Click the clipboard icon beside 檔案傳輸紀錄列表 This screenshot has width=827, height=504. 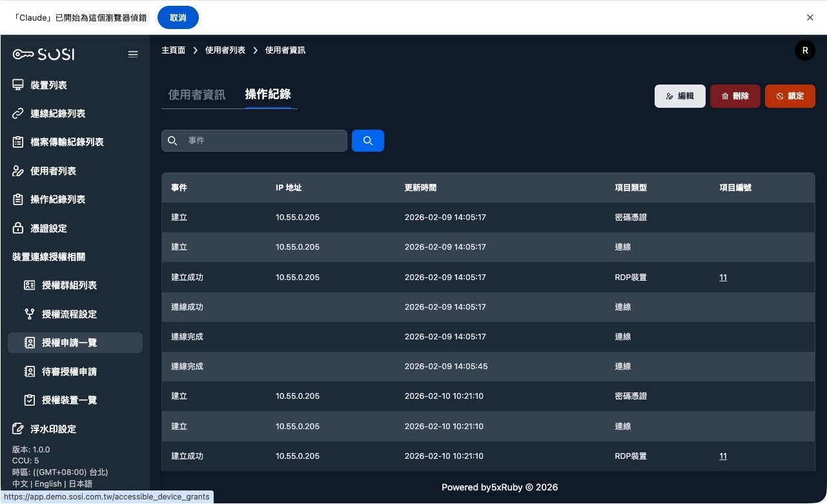[18, 142]
